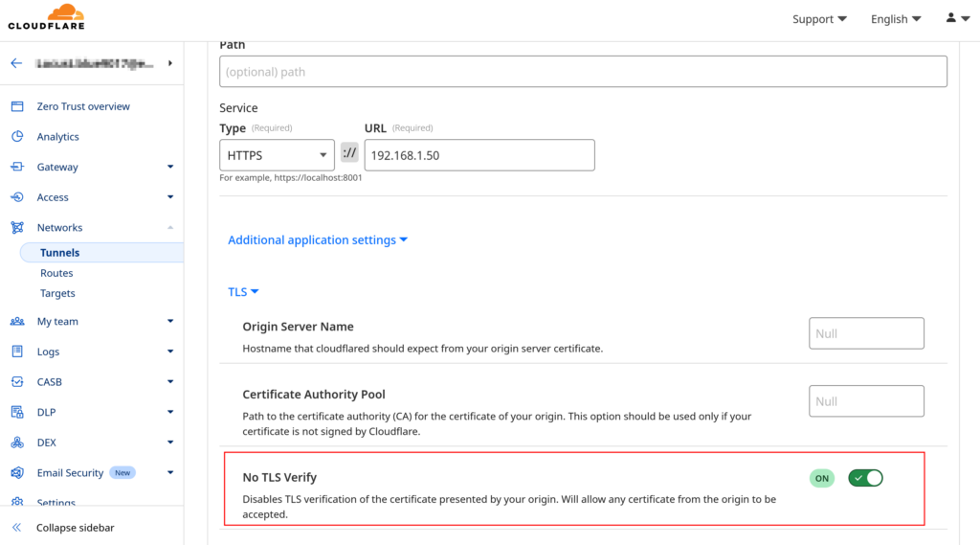980x545 pixels.
Task: Open the user account menu icon
Action: click(x=957, y=18)
